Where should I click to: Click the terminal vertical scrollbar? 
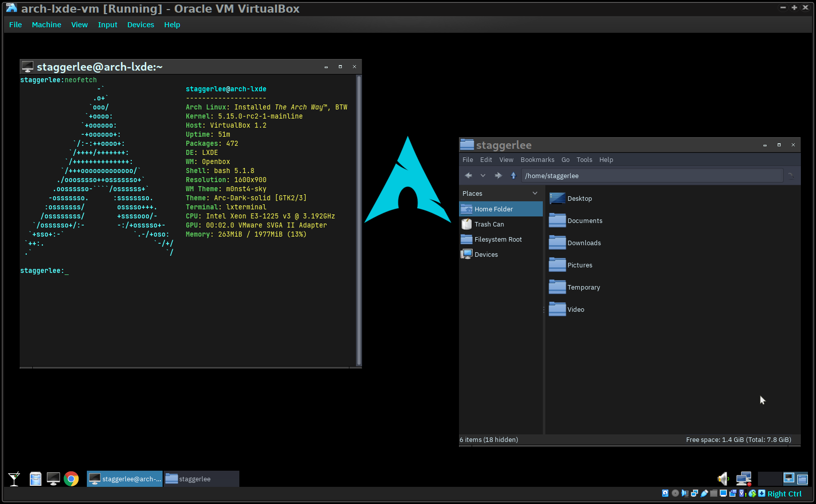[359, 220]
